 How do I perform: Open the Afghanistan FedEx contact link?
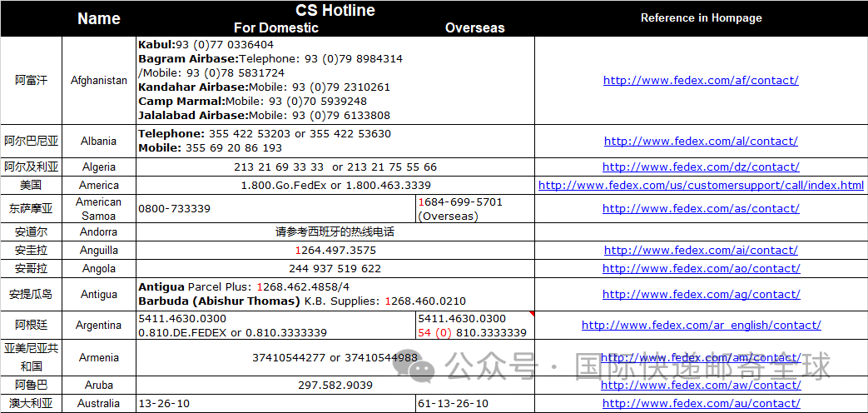(701, 80)
